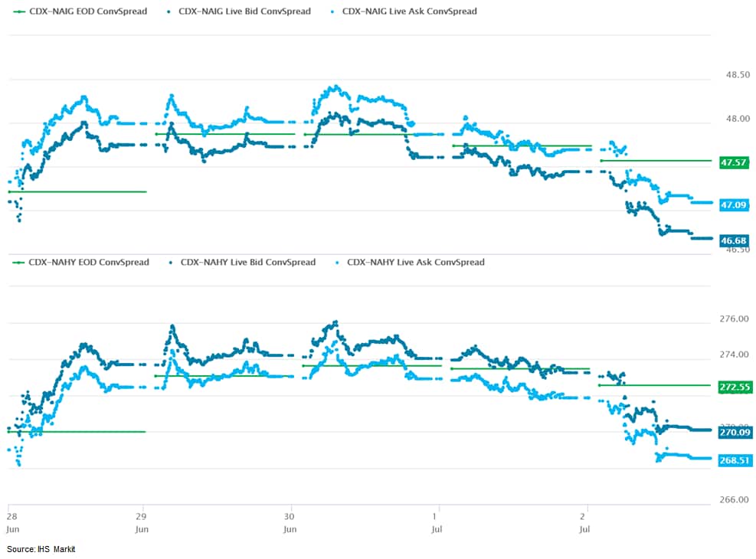The height and width of the screenshot is (559, 756).
Task: Select the 270.09 bid value tag
Action: tap(734, 433)
